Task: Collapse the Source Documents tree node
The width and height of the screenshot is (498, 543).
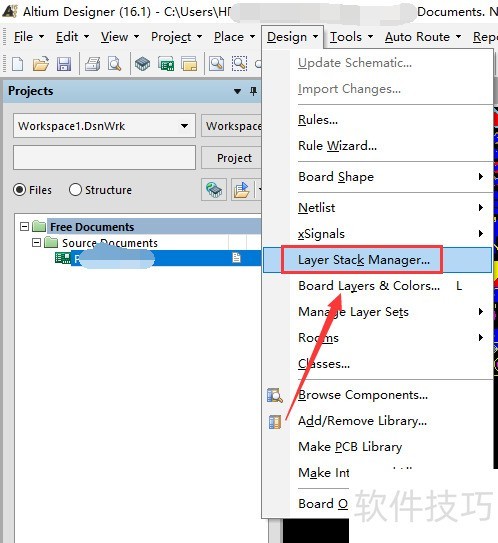Action: coord(36,242)
